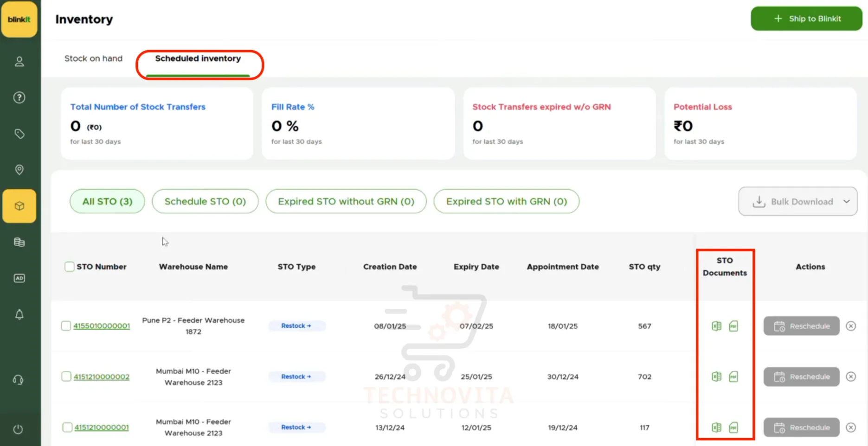Switch to the Stock on hand tab
The height and width of the screenshot is (446, 868).
93,58
